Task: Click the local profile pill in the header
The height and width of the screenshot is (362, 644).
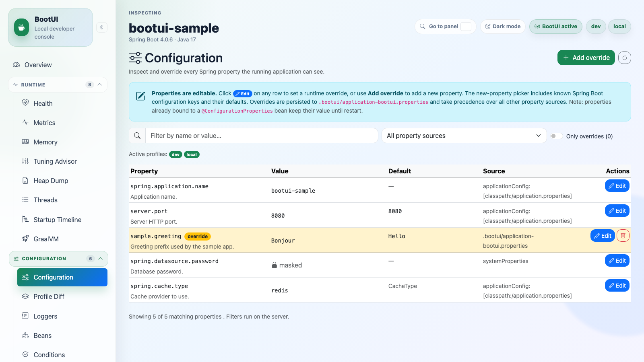Action: (619, 27)
